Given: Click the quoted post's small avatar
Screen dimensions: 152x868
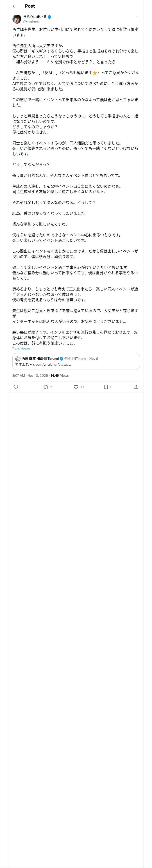Looking at the screenshot, I should [18, 359].
